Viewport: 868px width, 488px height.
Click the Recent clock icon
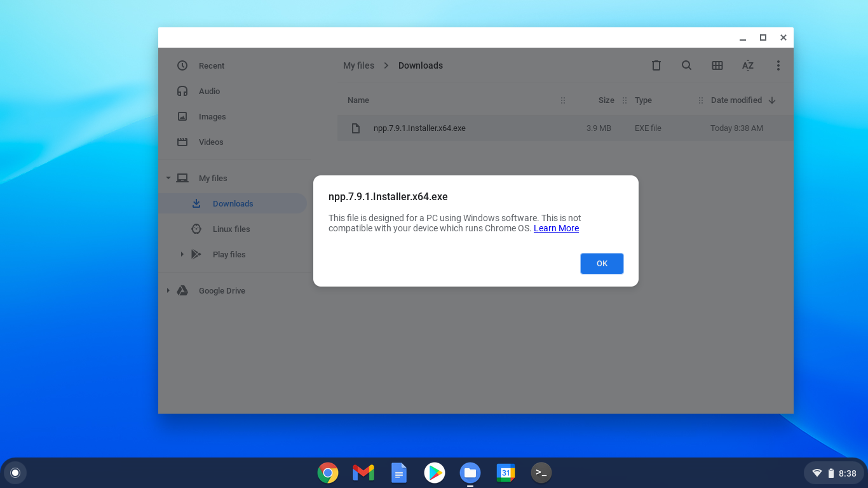[x=182, y=65]
